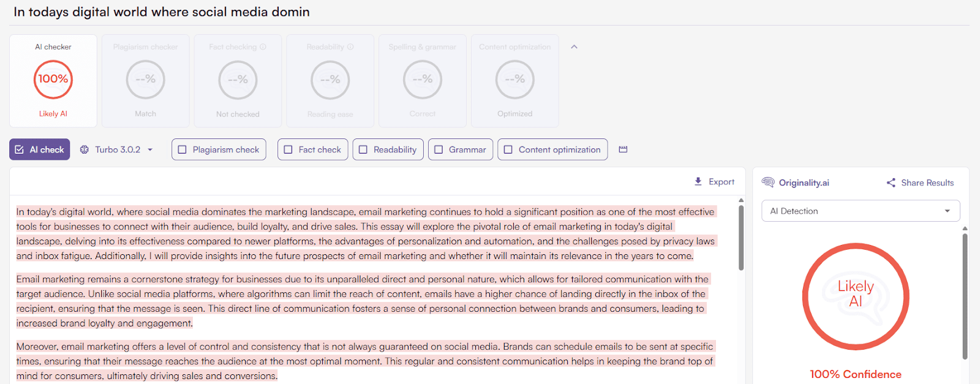The height and width of the screenshot is (384, 980).
Task: Click the Export download icon
Action: 698,181
